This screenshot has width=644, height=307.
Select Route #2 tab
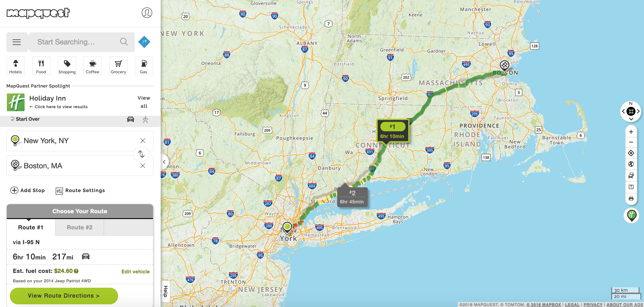click(80, 227)
